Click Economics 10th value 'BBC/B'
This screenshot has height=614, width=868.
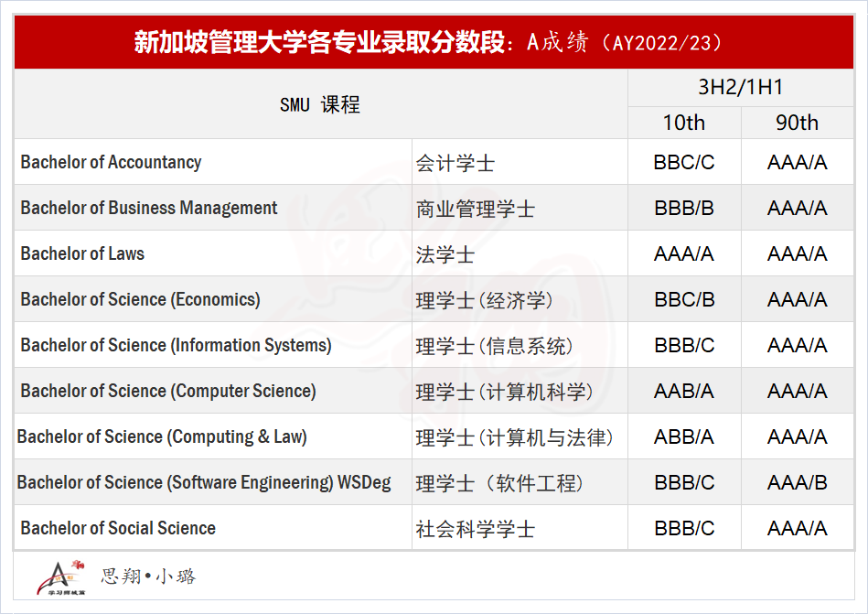684,299
